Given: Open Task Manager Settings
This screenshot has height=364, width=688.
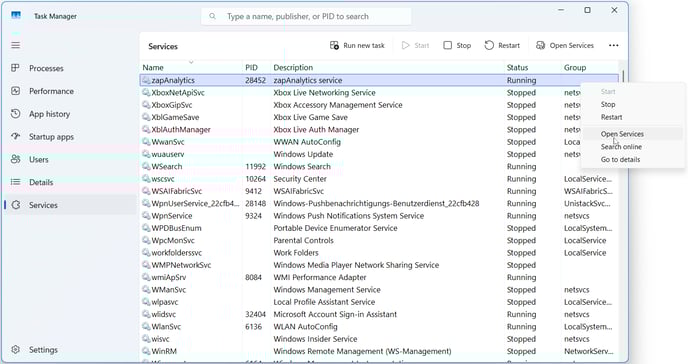Looking at the screenshot, I should pos(43,350).
